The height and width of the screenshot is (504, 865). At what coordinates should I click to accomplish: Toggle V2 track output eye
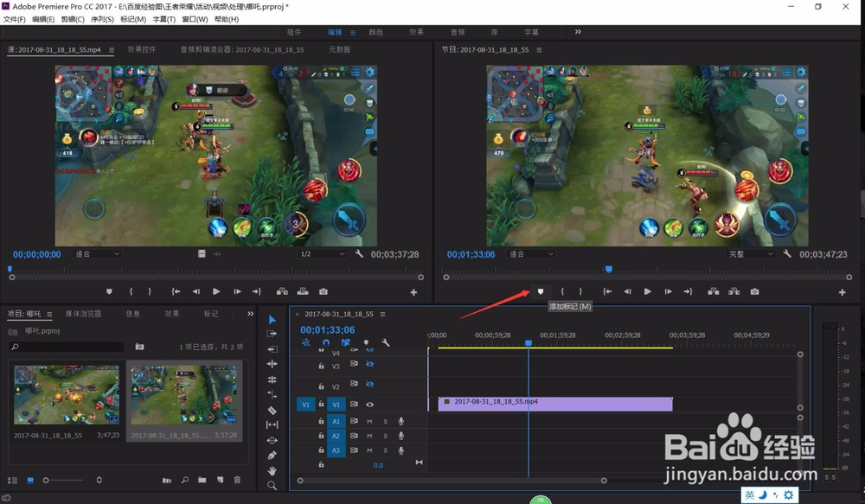point(369,385)
